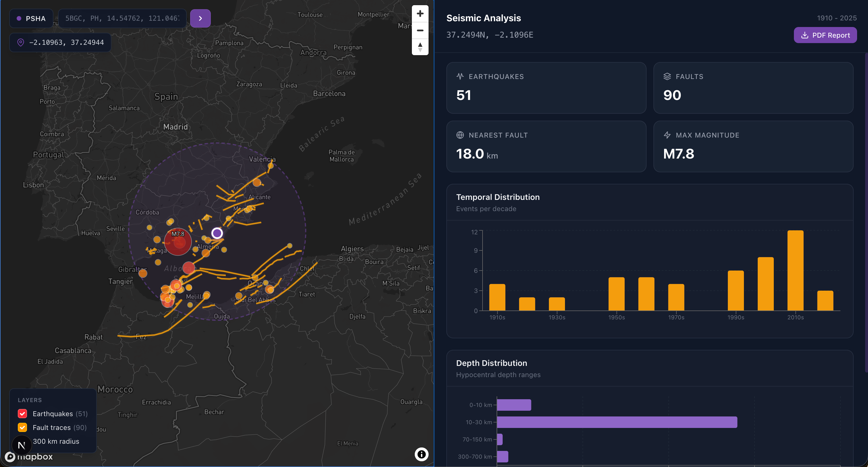868x467 pixels.
Task: Click the location pin coordinates badge
Action: pyautogui.click(x=60, y=43)
